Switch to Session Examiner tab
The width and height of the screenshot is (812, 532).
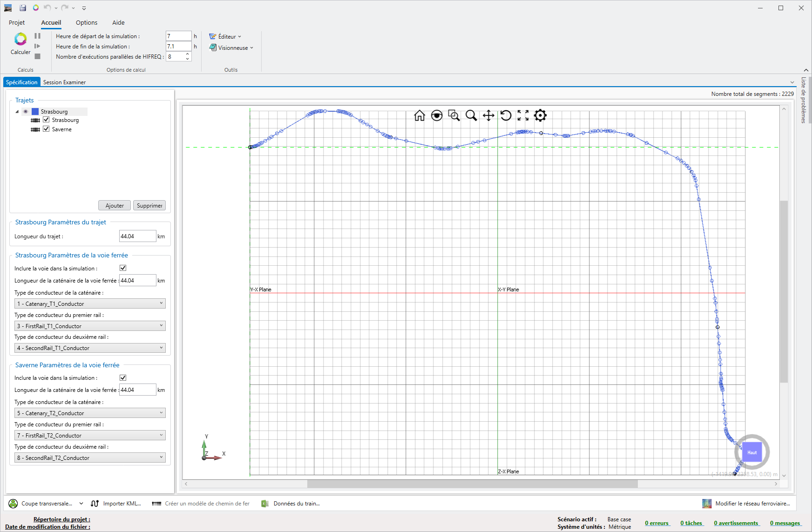click(x=64, y=82)
